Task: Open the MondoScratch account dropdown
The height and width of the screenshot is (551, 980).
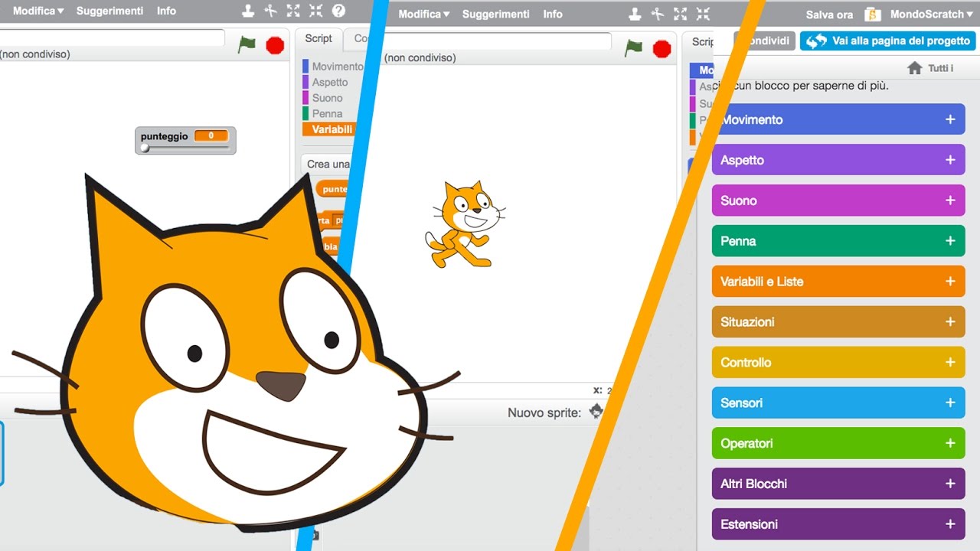Action: coord(931,15)
